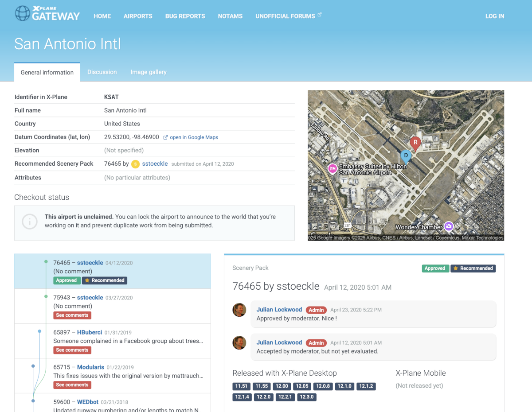Click the timeline dot for pack 65897

(39, 331)
